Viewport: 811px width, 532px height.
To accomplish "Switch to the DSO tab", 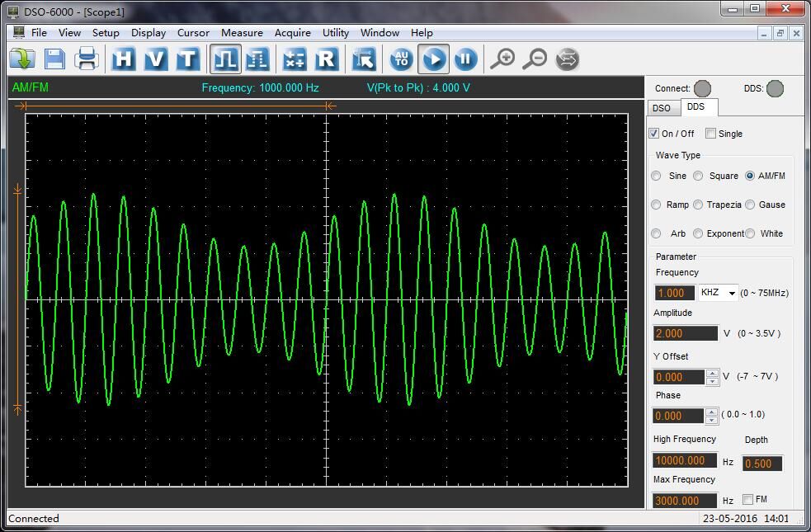I will tap(662, 108).
